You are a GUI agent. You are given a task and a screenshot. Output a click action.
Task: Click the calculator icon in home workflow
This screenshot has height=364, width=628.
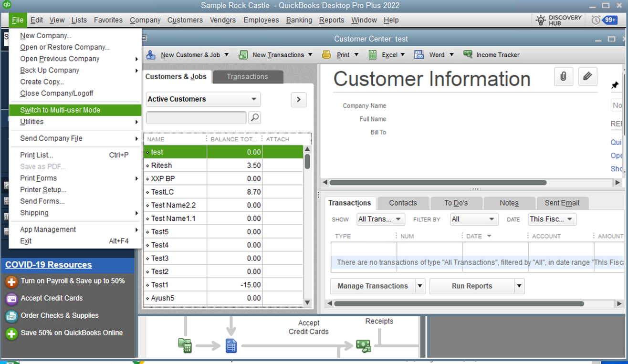[x=185, y=345]
